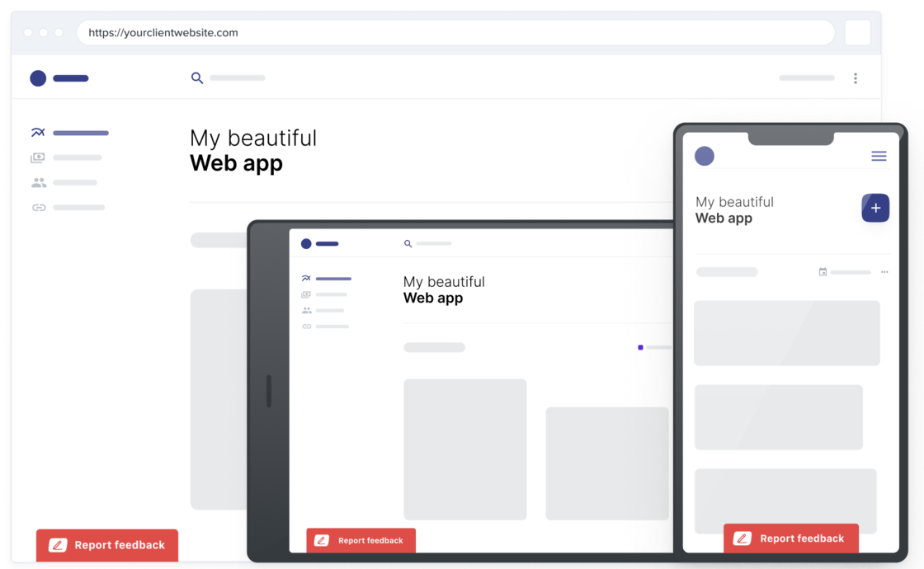Select the chart icon in the tablet sidebar
The image size is (924, 569).
pyautogui.click(x=304, y=279)
